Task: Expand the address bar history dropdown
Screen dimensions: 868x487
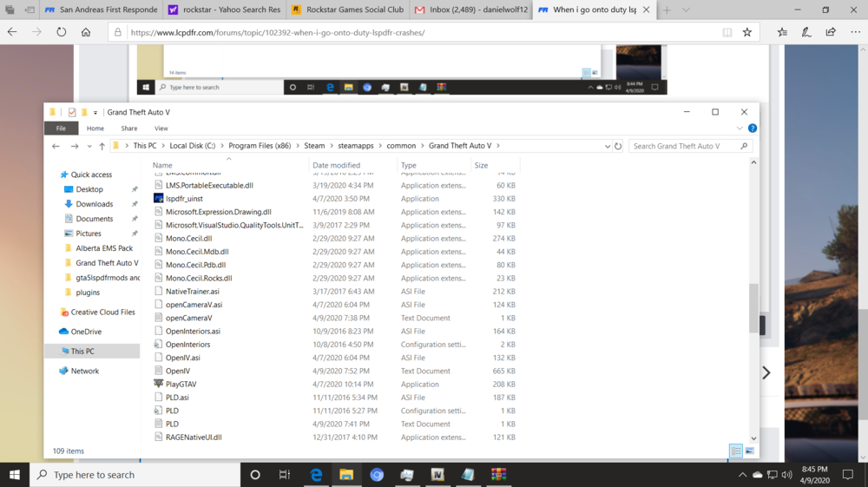Action: (x=608, y=146)
